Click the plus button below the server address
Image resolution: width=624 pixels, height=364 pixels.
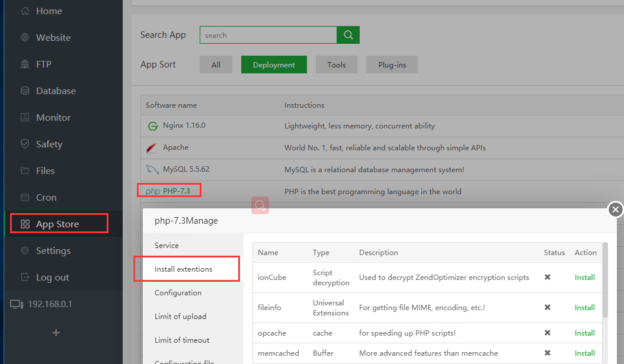pyautogui.click(x=56, y=333)
